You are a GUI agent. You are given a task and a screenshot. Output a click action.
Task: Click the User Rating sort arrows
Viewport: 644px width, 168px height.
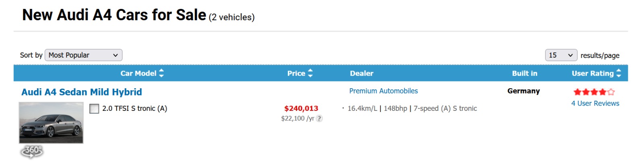tap(619, 73)
